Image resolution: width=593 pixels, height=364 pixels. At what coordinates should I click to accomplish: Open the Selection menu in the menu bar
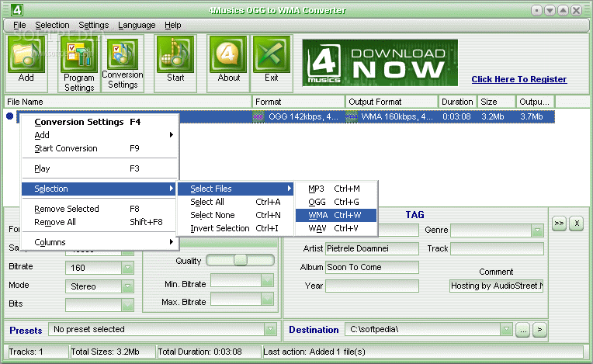click(52, 25)
